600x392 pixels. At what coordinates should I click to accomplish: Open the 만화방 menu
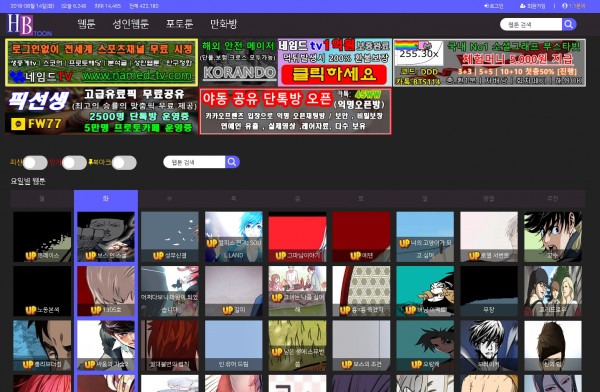[x=223, y=24]
